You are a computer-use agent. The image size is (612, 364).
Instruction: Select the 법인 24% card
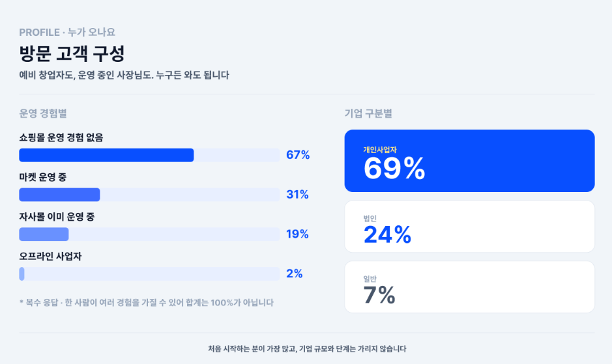click(469, 227)
